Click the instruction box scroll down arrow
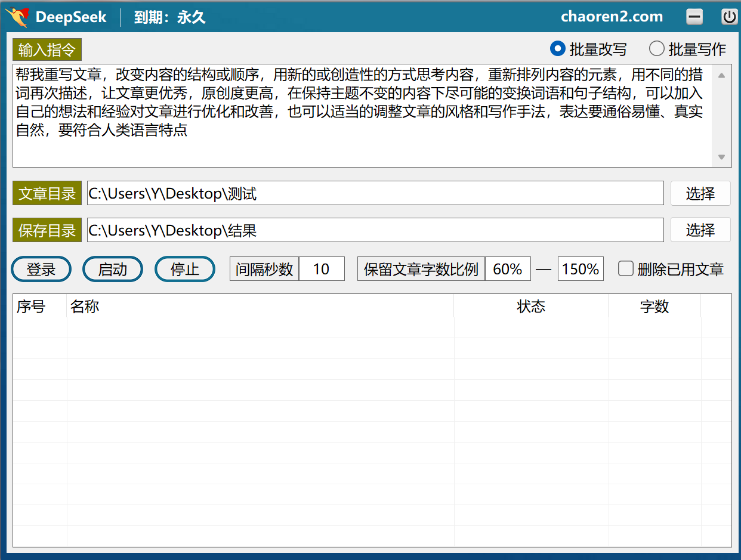741x560 pixels. 721,157
